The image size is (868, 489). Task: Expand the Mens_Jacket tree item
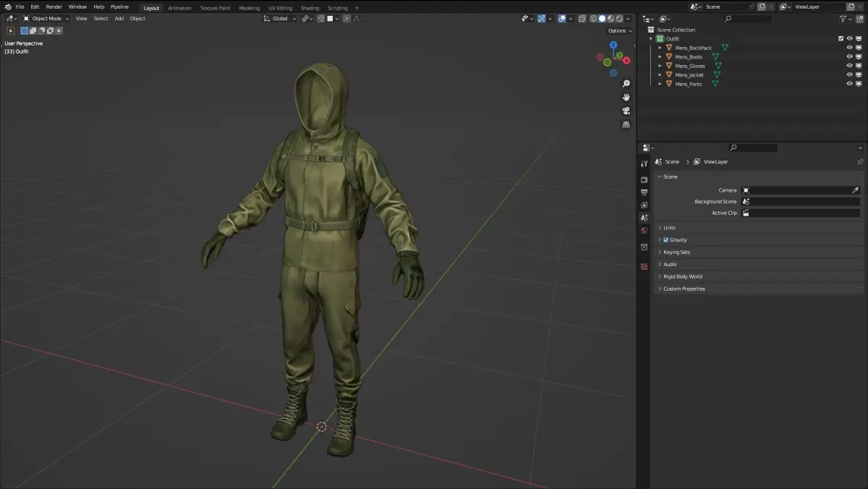660,75
